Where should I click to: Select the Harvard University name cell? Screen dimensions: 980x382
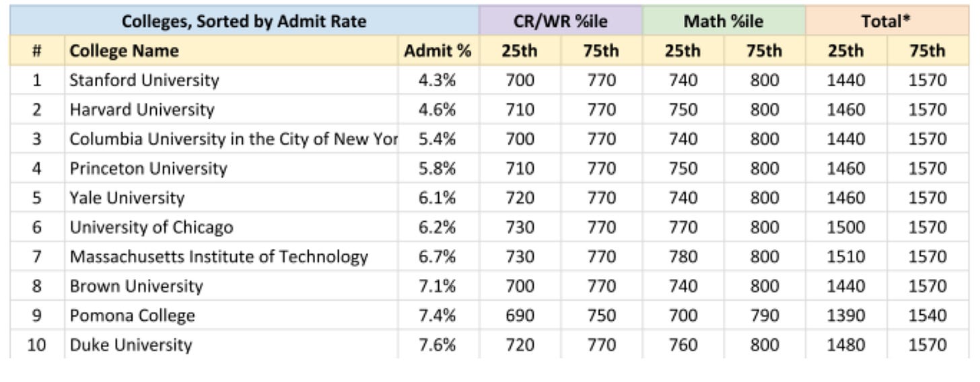[x=141, y=110]
